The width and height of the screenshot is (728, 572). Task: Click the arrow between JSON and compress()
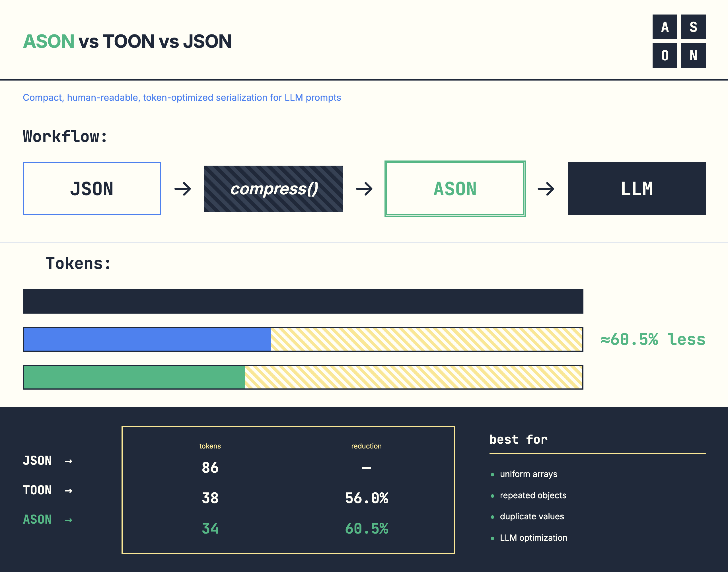pos(182,189)
